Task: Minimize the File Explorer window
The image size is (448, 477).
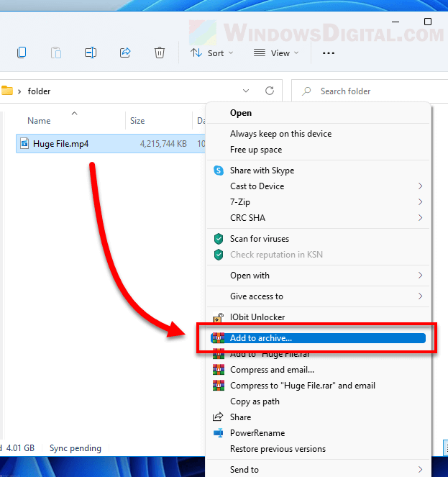Action: pyautogui.click(x=396, y=22)
